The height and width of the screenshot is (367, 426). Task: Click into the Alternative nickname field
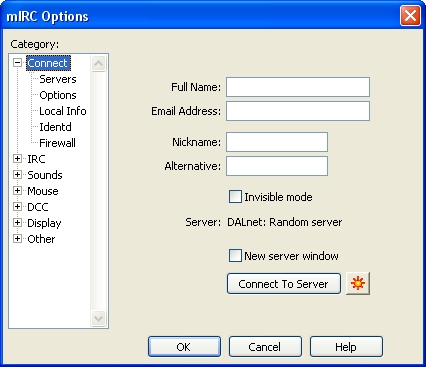pyautogui.click(x=277, y=166)
